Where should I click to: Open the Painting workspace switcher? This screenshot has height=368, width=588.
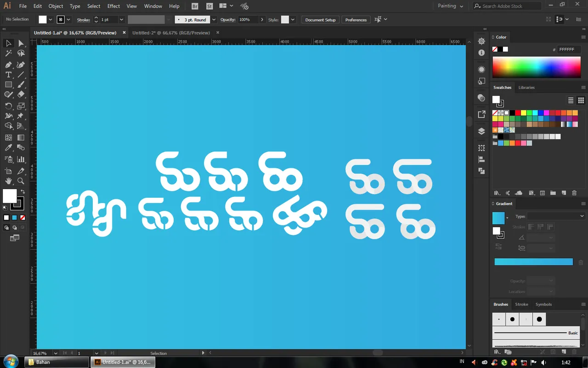coord(450,6)
